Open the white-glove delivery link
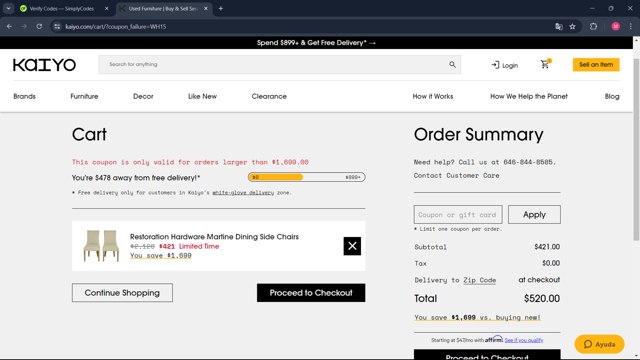 [243, 193]
